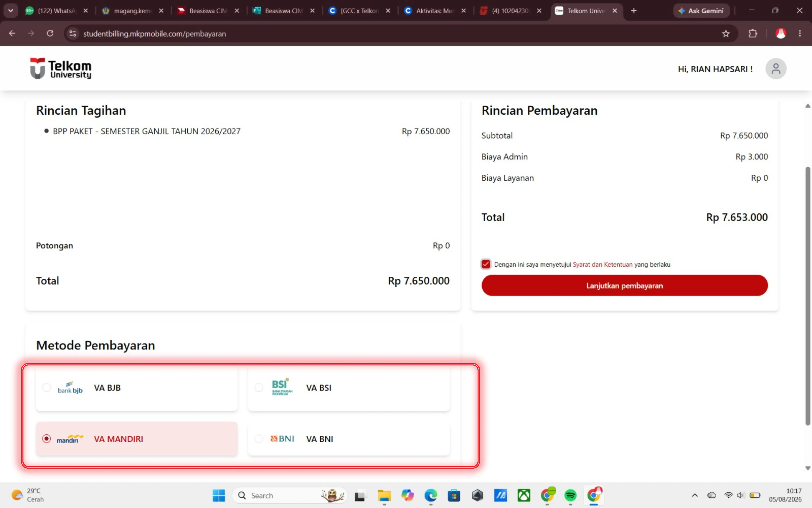Select the VA BSI radio button
812x508 pixels.
[x=259, y=387]
